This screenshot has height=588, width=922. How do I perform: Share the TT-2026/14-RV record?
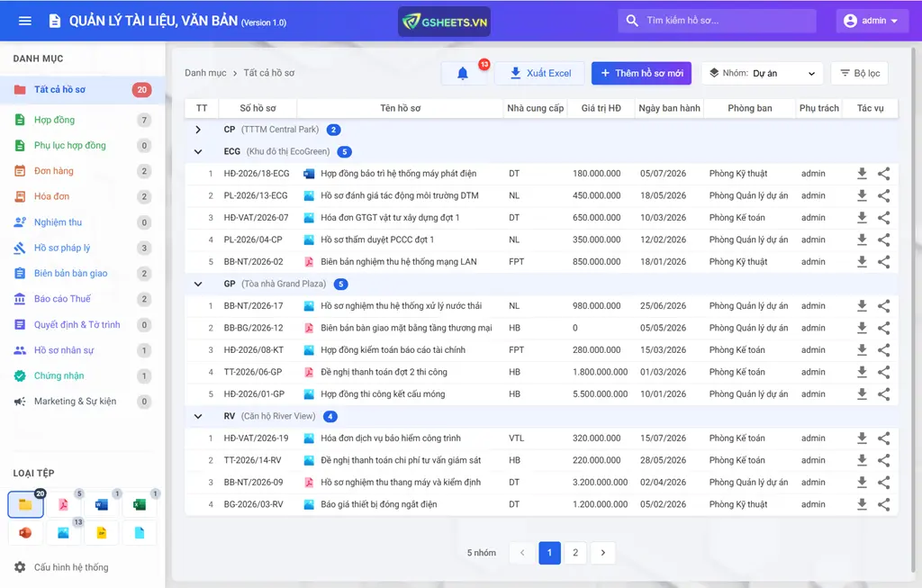[883, 460]
